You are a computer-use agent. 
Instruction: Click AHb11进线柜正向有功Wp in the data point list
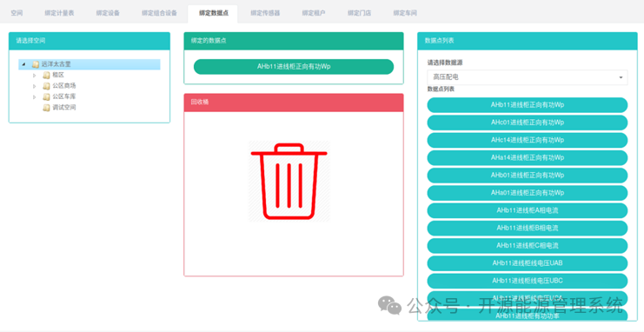click(528, 105)
